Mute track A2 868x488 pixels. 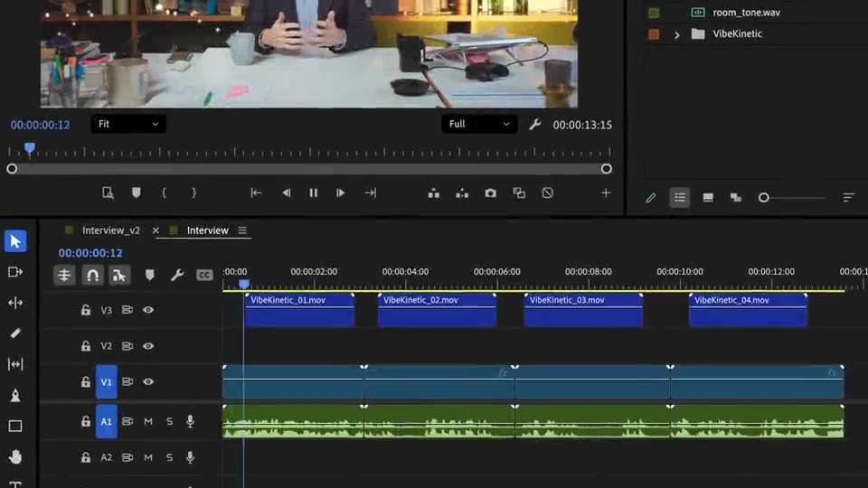pyautogui.click(x=148, y=457)
